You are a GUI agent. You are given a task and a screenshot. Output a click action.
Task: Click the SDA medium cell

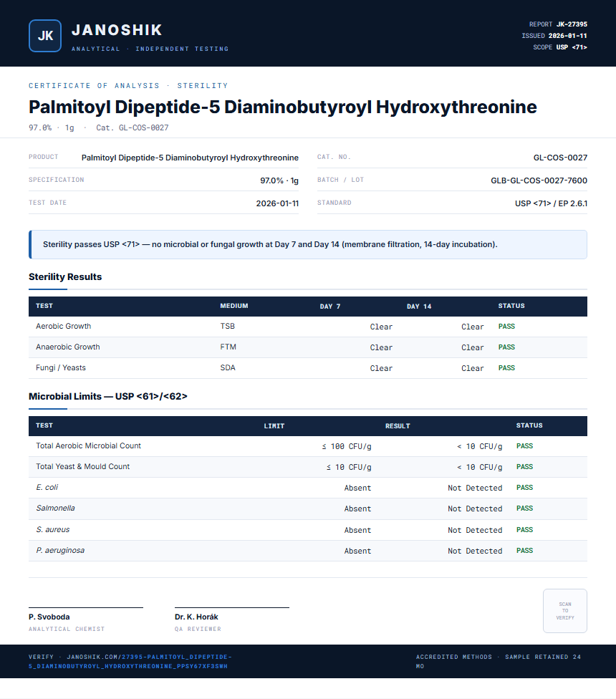click(x=227, y=368)
